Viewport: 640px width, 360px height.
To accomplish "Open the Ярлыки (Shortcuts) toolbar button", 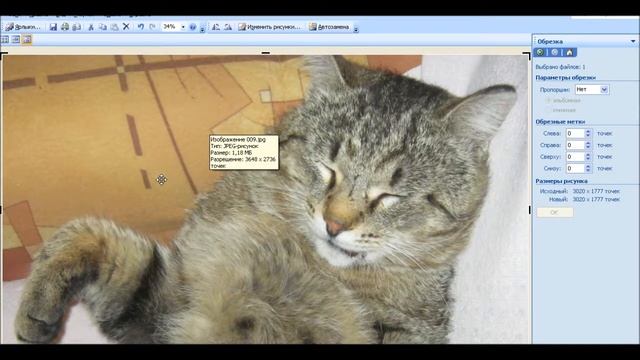I will tap(23, 27).
